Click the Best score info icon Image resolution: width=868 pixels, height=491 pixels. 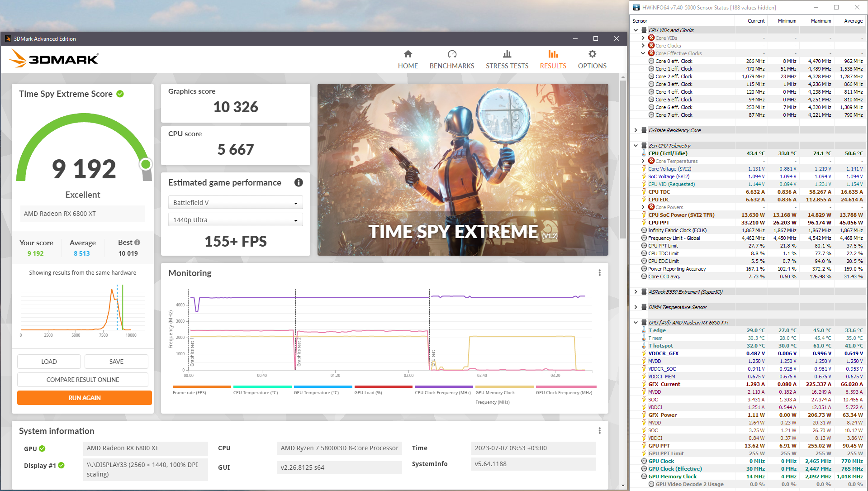click(x=137, y=243)
